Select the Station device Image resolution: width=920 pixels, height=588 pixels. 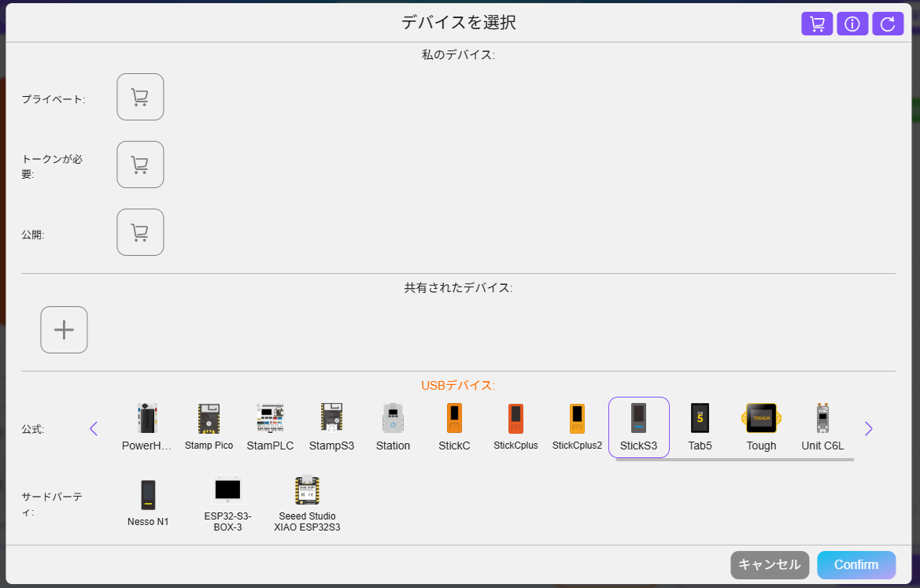(x=393, y=427)
